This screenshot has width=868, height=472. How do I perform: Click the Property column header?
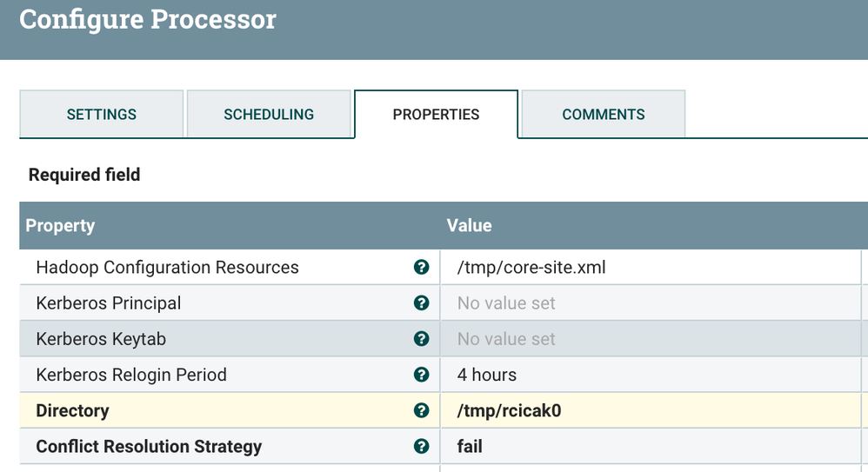point(60,226)
